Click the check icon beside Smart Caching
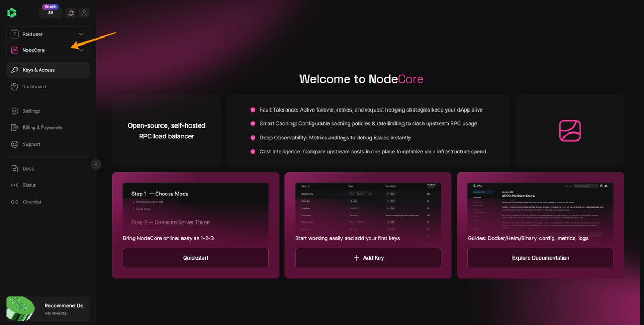This screenshot has height=325, width=644. pos(253,123)
